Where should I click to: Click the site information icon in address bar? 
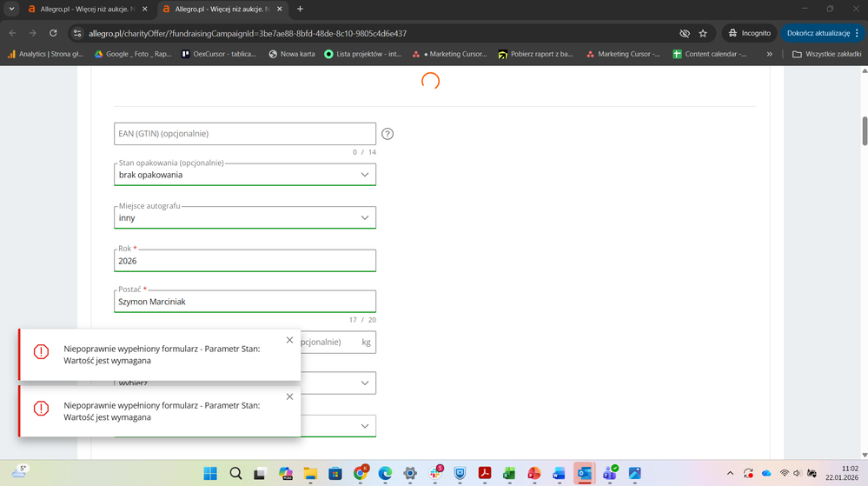click(x=77, y=33)
